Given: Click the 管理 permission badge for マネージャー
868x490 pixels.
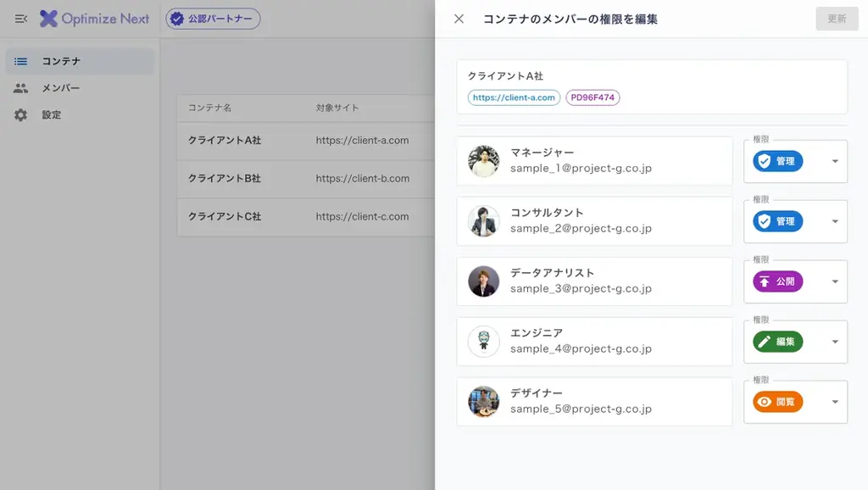Looking at the screenshot, I should pyautogui.click(x=777, y=161).
